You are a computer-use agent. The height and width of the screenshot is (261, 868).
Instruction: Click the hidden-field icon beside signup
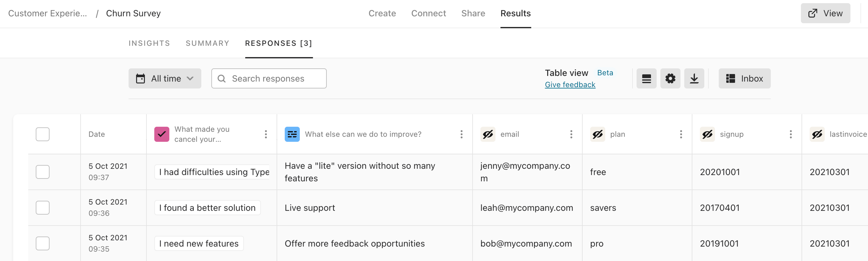pyautogui.click(x=707, y=134)
